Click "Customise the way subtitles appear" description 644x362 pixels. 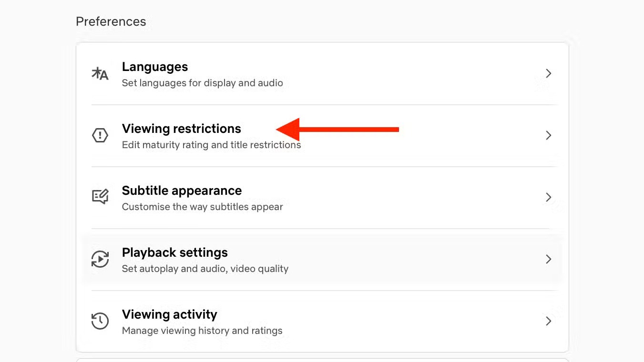[203, 207]
